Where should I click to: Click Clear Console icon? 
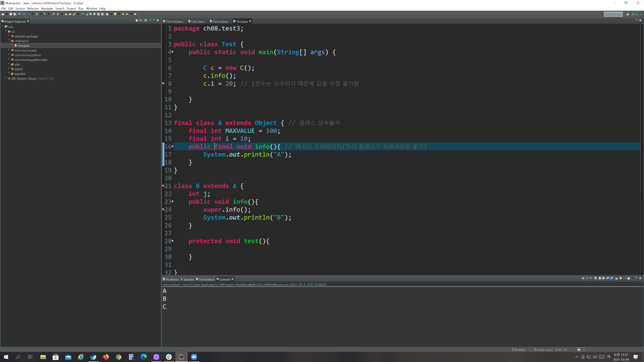596,278
